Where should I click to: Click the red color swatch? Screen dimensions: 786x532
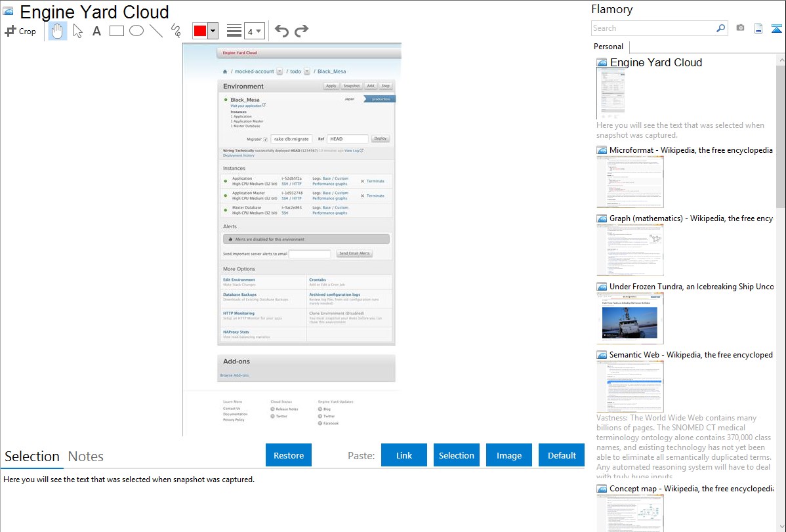tap(199, 31)
